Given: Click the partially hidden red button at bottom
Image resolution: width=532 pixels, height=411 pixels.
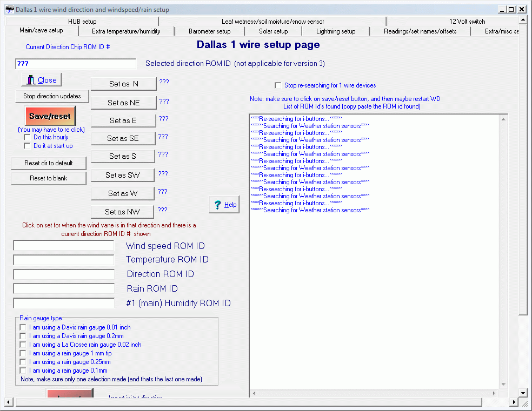Looking at the screenshot, I should click(x=70, y=393).
